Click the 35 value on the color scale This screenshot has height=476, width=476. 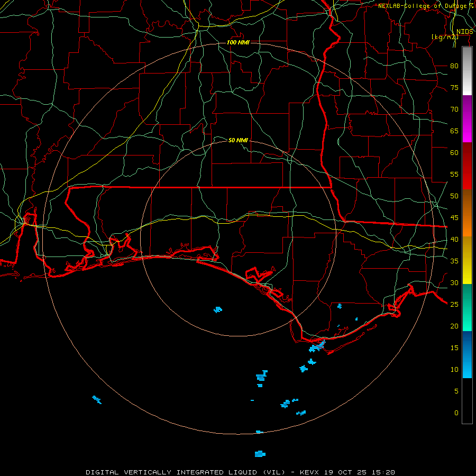click(454, 261)
